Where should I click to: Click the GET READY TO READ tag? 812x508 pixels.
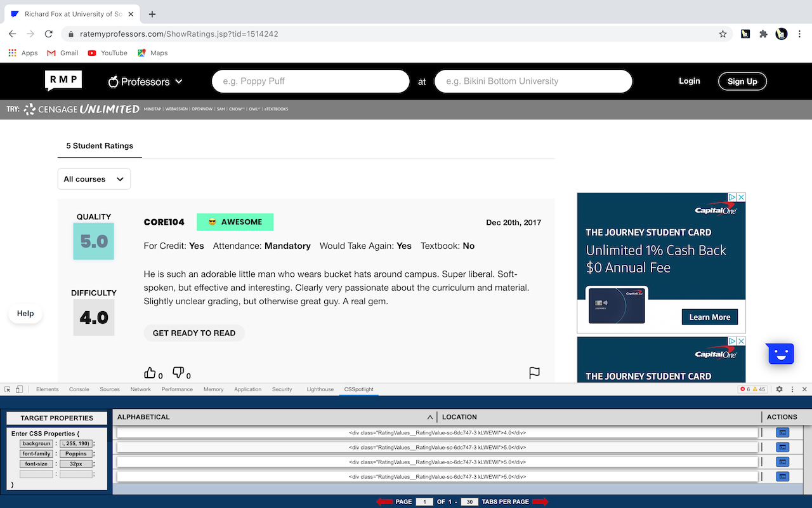pyautogui.click(x=194, y=333)
